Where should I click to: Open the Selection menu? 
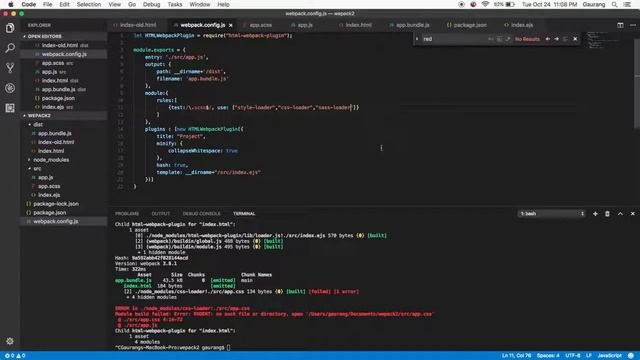point(89,4)
